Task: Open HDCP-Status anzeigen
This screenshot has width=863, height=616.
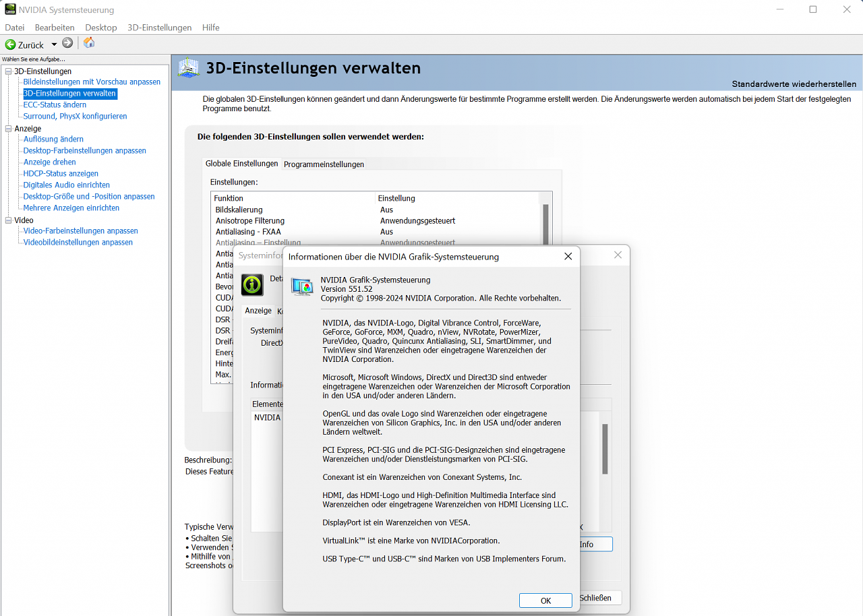Action: pyautogui.click(x=61, y=174)
